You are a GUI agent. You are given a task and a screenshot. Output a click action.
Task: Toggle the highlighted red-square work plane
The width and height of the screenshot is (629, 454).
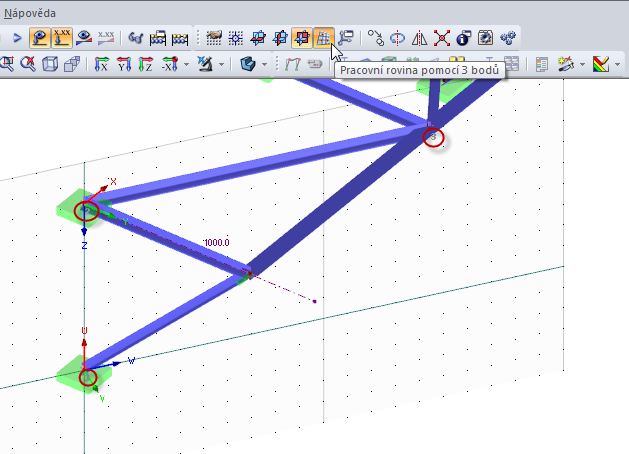[x=302, y=38]
